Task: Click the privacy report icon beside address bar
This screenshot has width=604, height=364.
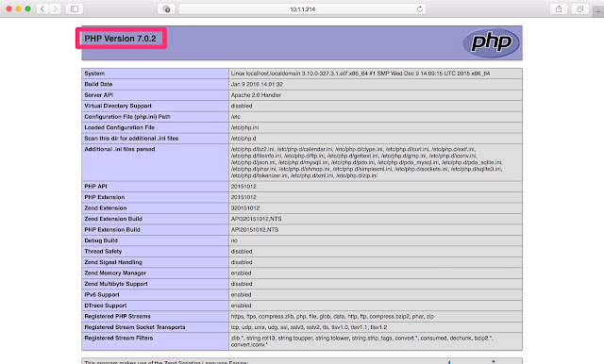Action: (166, 8)
